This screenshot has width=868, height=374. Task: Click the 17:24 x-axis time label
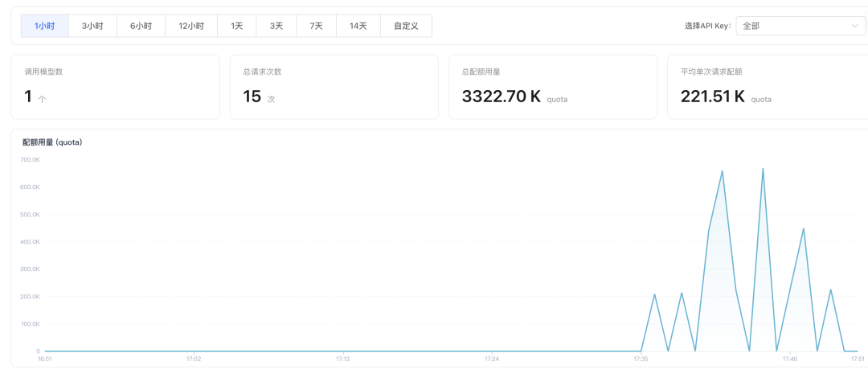coord(492,360)
